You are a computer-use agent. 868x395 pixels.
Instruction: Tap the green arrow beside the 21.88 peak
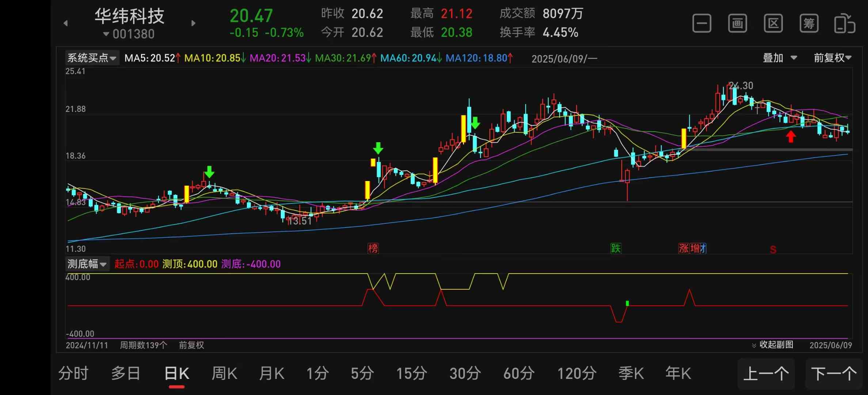click(x=475, y=123)
